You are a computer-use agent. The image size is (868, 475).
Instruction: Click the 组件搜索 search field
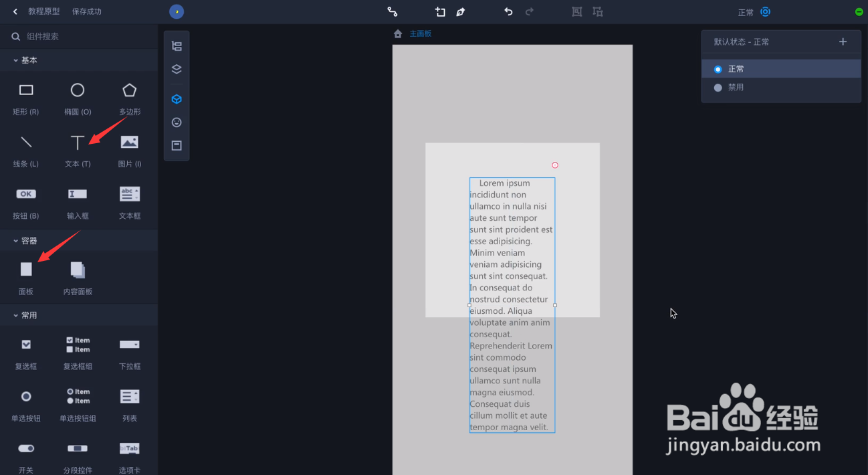click(79, 37)
